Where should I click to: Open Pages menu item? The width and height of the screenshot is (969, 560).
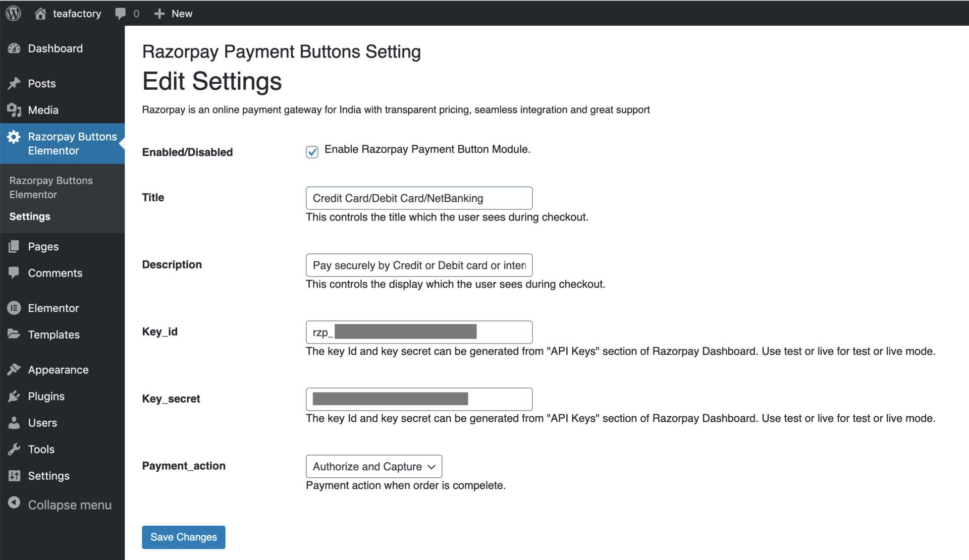[63, 246]
